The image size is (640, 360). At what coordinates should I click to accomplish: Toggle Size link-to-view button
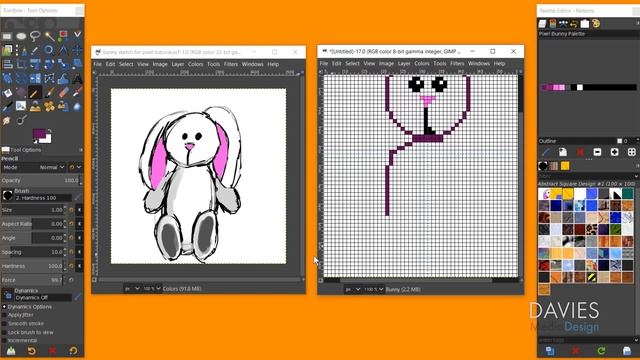tap(80, 210)
